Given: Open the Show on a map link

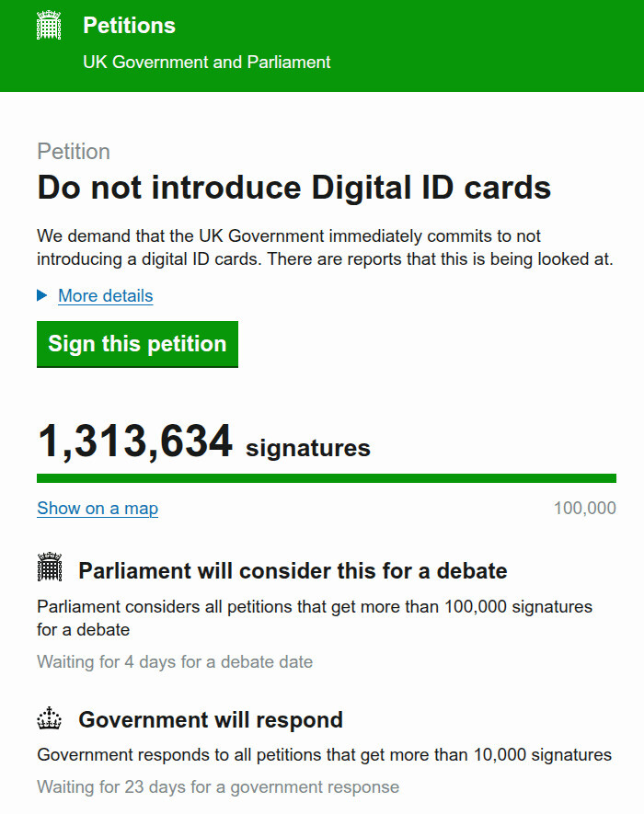Looking at the screenshot, I should [98, 509].
